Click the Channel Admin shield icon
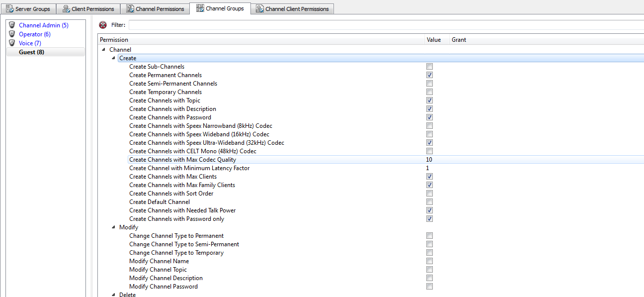Image resolution: width=644 pixels, height=297 pixels. click(x=12, y=25)
